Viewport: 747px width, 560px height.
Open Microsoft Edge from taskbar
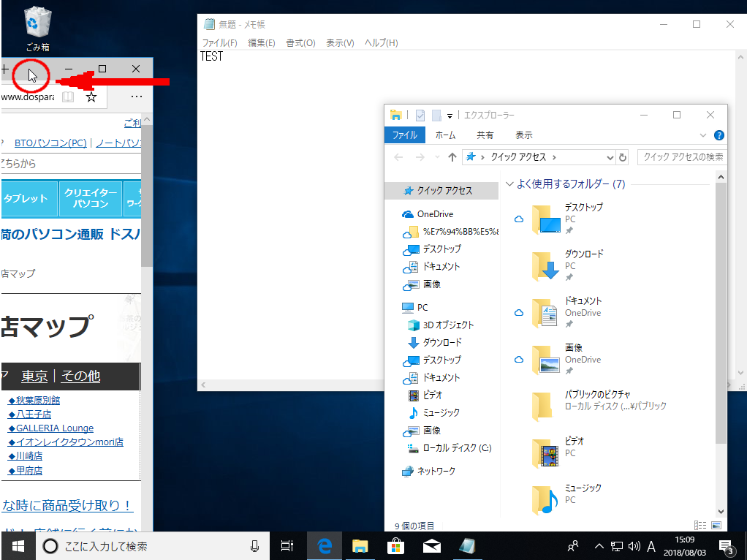324,546
